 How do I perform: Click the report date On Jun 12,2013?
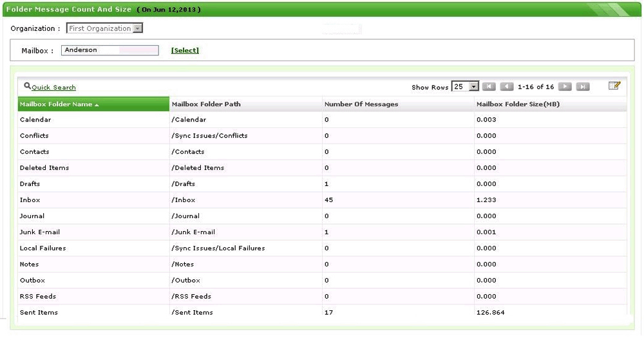click(169, 10)
